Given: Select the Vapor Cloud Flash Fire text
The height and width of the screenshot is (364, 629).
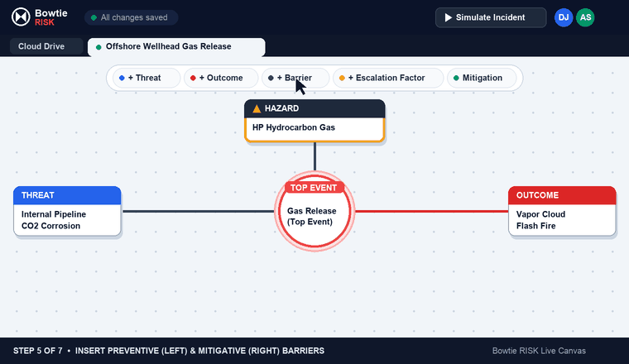Looking at the screenshot, I should pyautogui.click(x=540, y=220).
